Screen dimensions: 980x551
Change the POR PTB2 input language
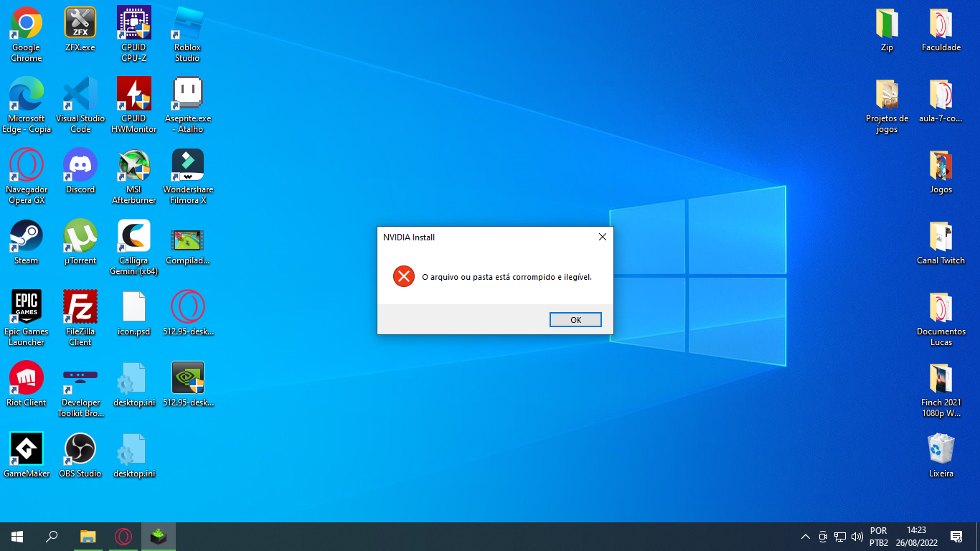pyautogui.click(x=879, y=537)
